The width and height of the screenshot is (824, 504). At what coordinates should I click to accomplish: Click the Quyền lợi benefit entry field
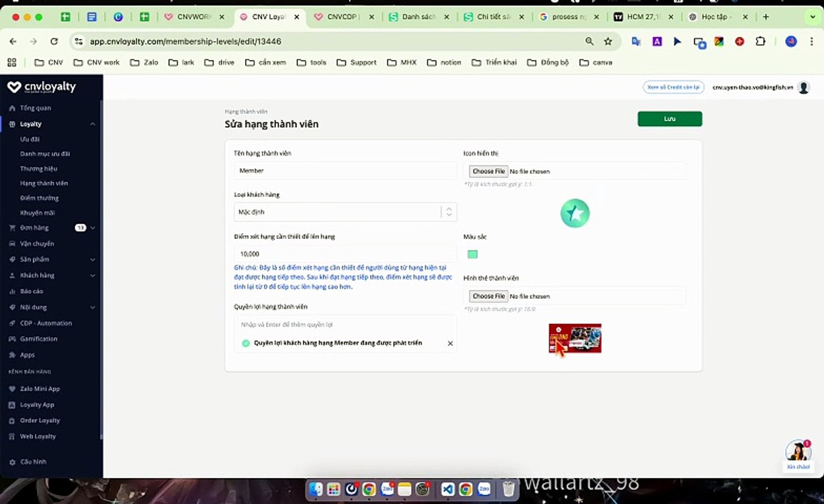pyautogui.click(x=345, y=325)
